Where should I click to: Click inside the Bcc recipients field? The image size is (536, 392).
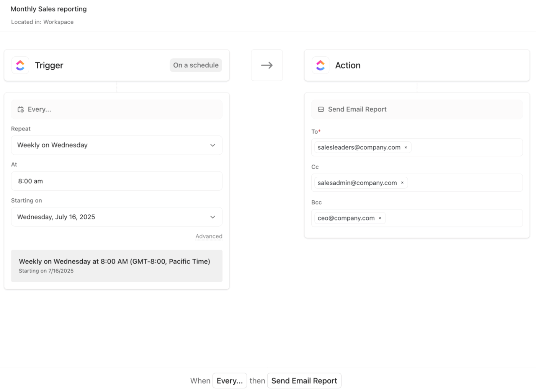(459, 218)
